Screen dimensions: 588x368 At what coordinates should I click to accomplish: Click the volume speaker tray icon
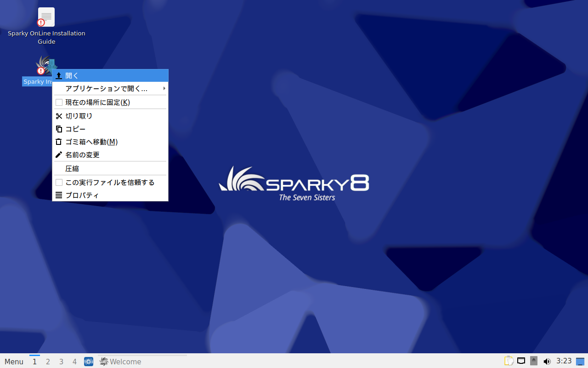tap(547, 361)
